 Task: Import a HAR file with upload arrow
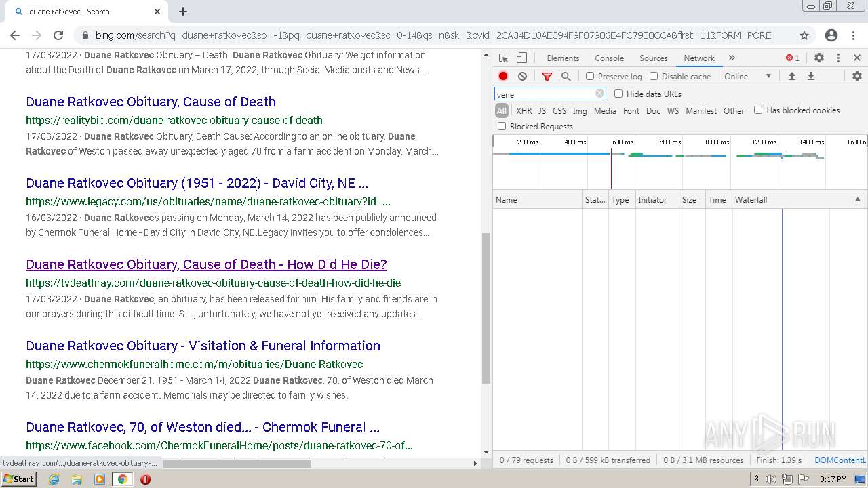coord(791,77)
